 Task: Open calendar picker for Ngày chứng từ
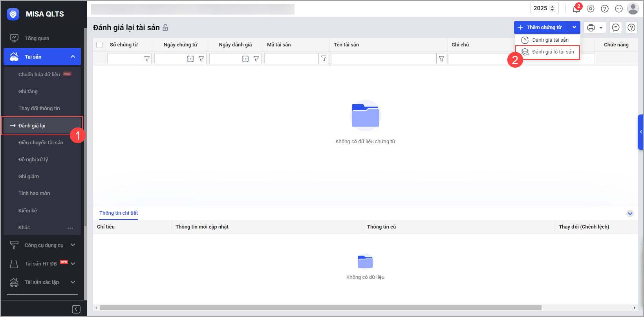190,59
